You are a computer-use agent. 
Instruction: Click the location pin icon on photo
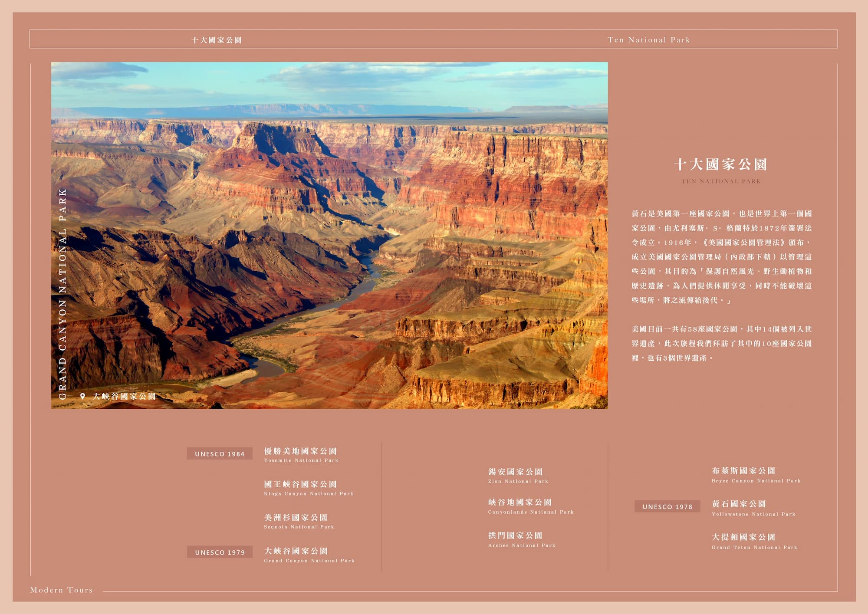(82, 396)
